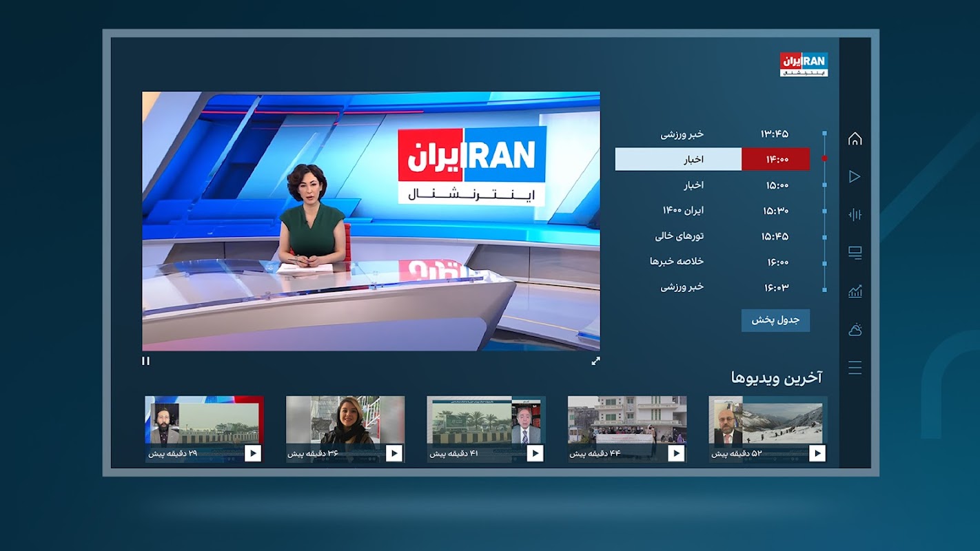Open the audio waveform icon in sidebar

click(855, 215)
